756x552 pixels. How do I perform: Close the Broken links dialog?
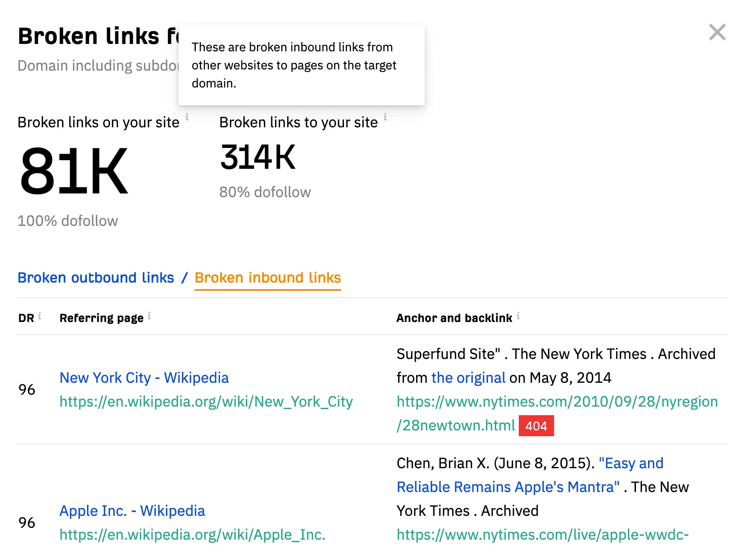(717, 32)
